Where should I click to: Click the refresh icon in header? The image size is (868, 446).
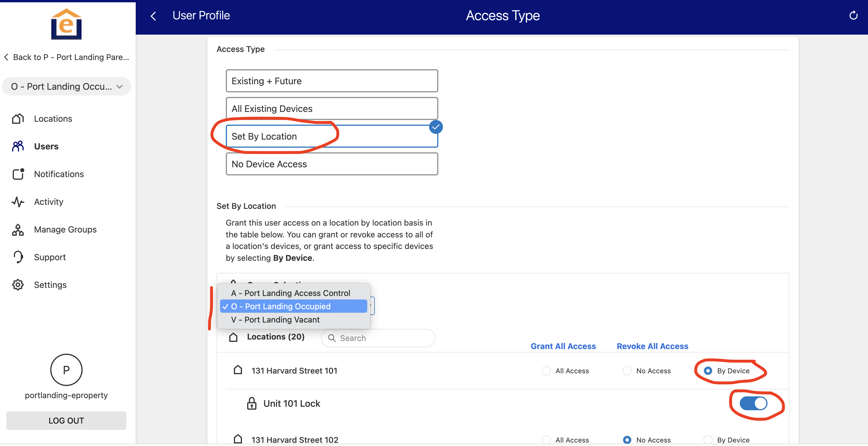tap(853, 16)
